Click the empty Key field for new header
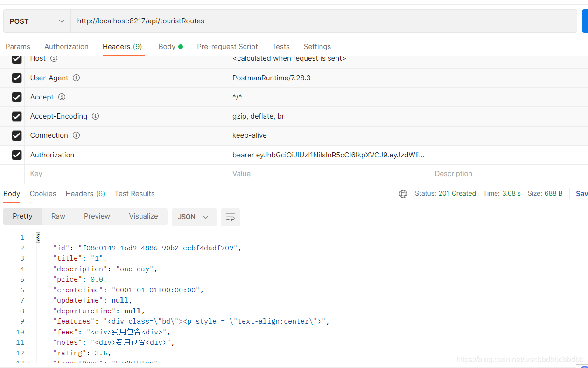The width and height of the screenshot is (588, 368). pos(126,174)
